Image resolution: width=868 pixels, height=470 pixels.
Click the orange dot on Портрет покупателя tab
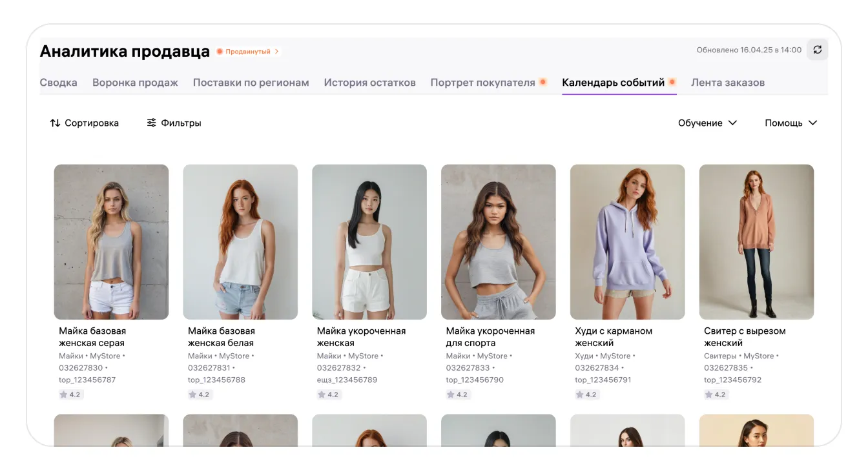543,82
